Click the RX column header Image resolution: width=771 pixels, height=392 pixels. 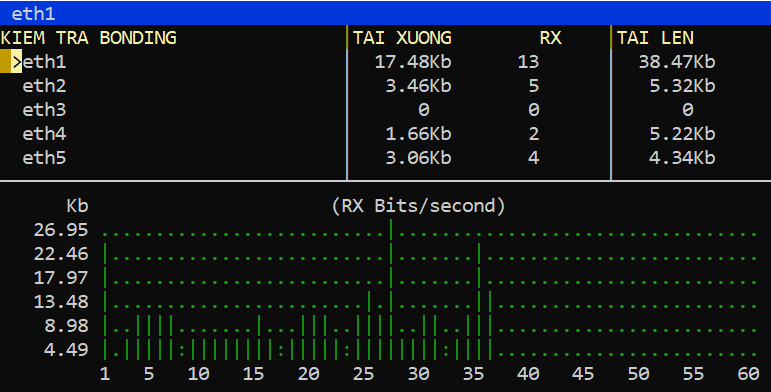tap(550, 38)
